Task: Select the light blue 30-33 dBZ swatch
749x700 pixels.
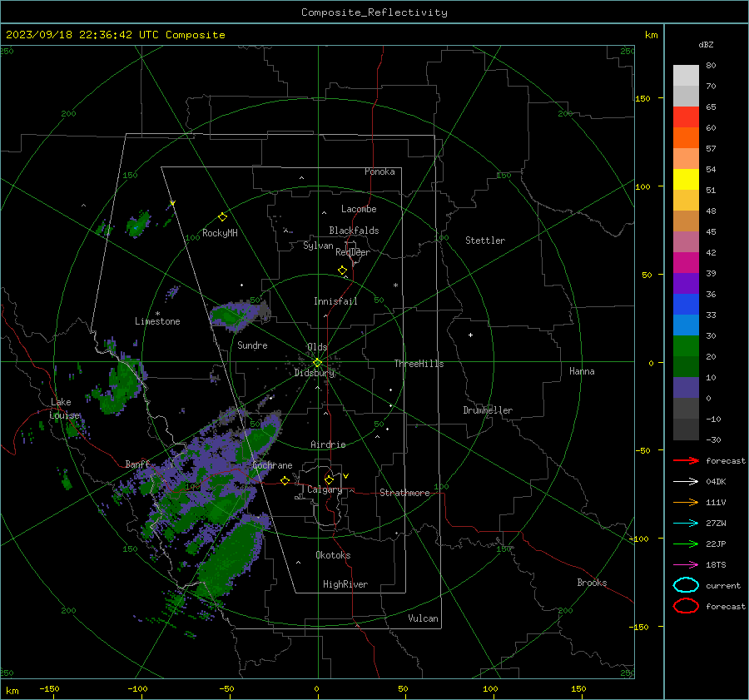Action: click(x=686, y=325)
